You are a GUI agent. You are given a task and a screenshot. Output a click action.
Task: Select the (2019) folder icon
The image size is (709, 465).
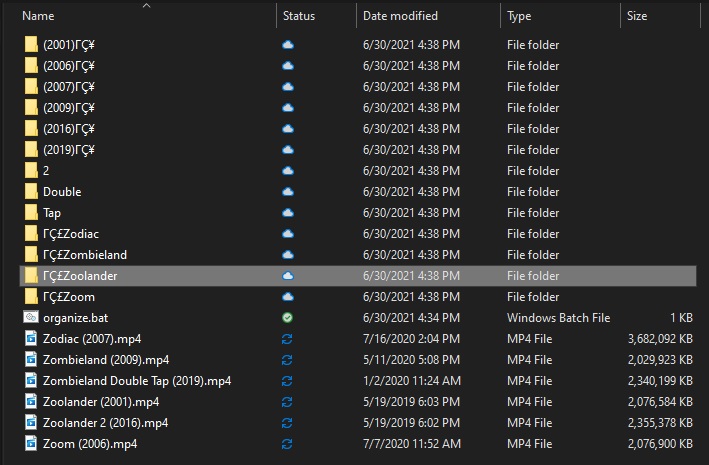click(31, 150)
